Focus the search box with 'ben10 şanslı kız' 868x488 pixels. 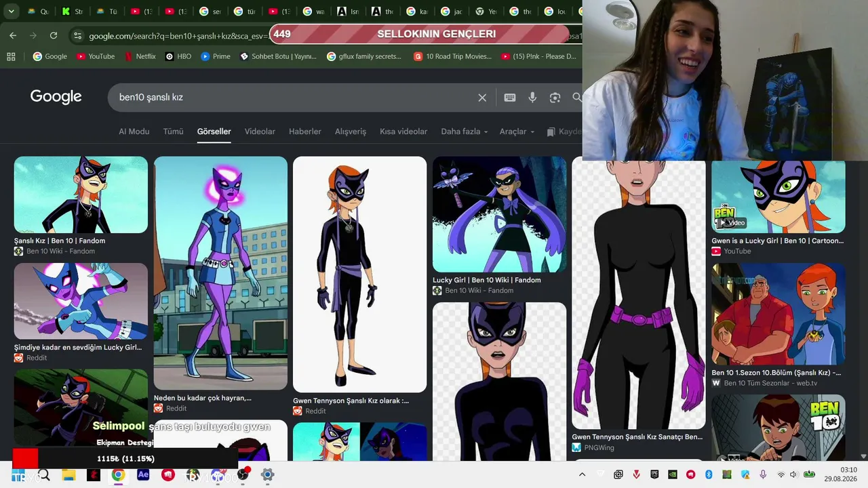tap(295, 98)
